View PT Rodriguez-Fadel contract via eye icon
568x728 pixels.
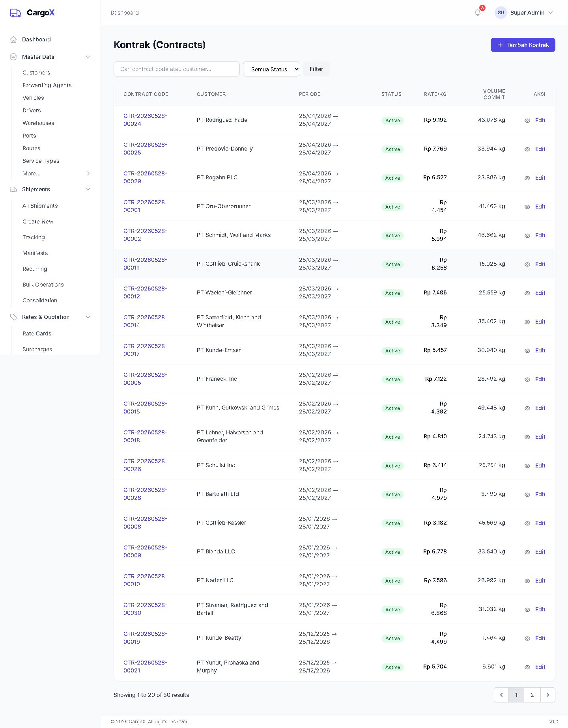click(527, 121)
